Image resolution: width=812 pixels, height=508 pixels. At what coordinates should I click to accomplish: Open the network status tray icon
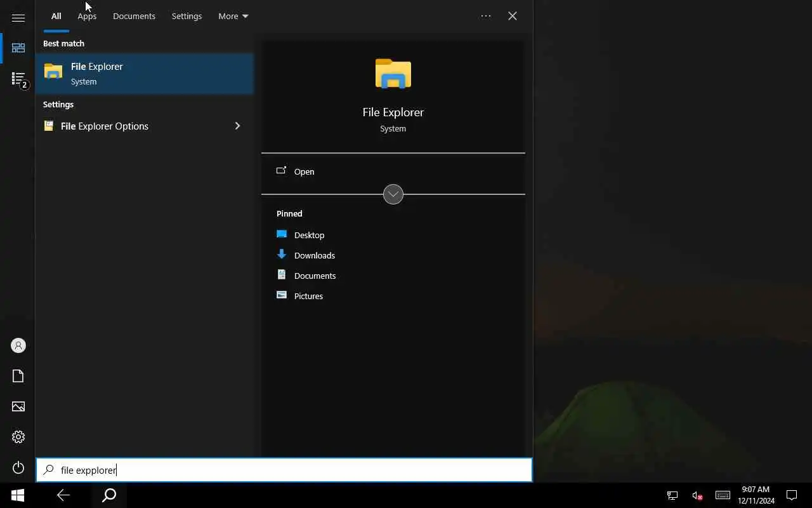672,495
